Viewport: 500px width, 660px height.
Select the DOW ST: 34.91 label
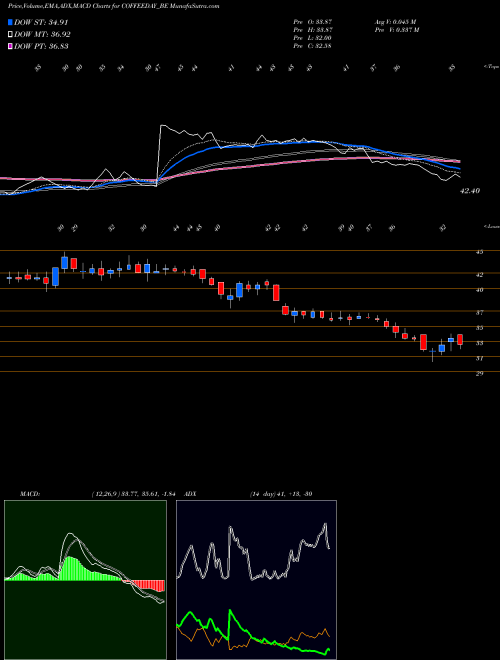click(x=41, y=22)
